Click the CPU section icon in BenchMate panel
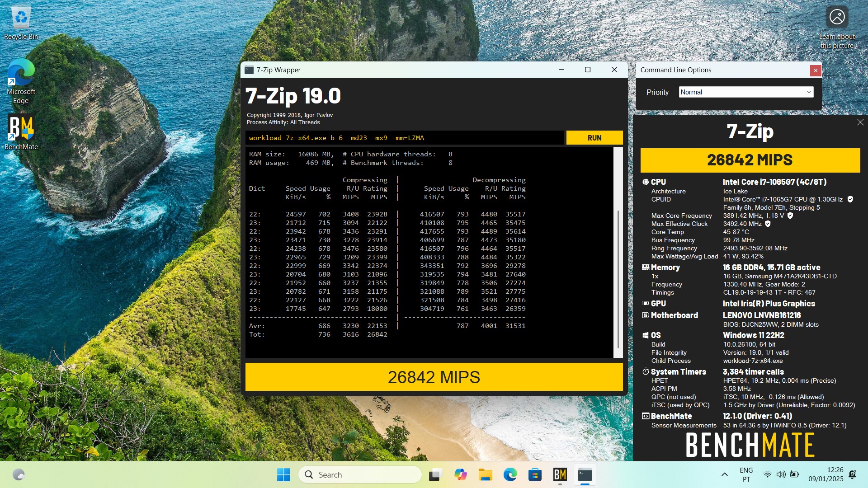 pos(646,182)
